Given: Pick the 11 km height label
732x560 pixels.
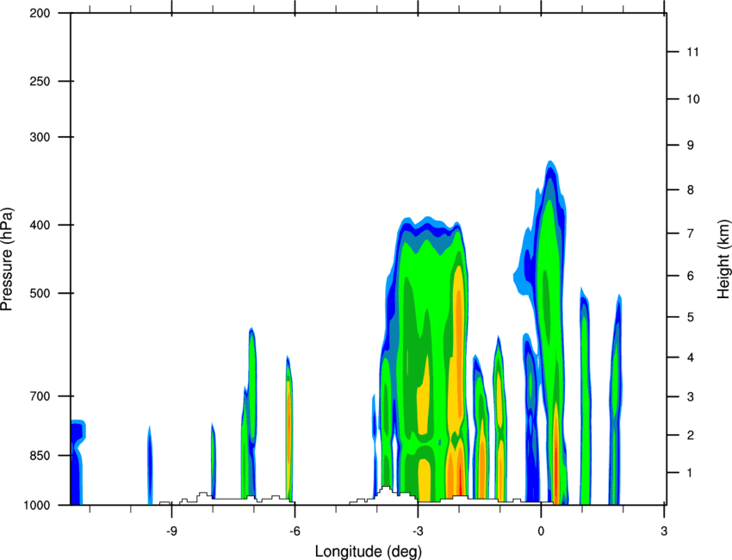Looking at the screenshot, I should coord(693,52).
